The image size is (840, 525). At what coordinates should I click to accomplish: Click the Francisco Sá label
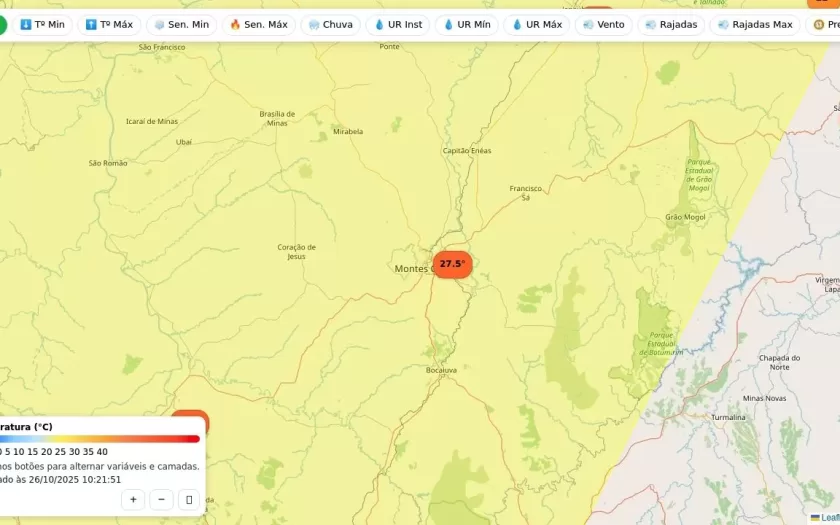(526, 193)
